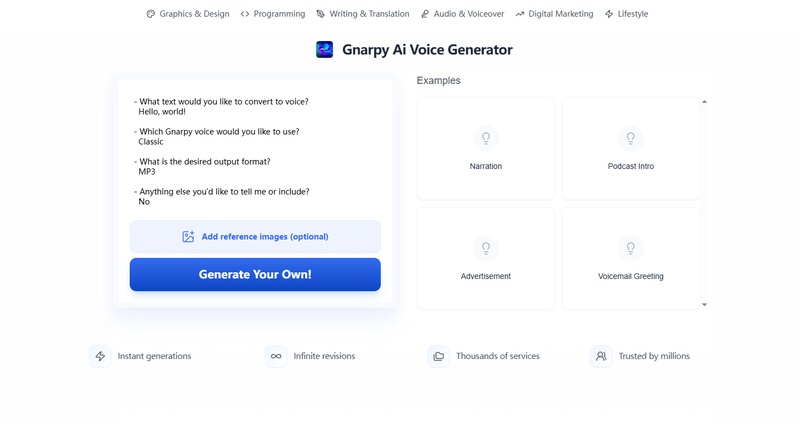
Task: Open the Digital Marketing category
Action: tap(554, 14)
